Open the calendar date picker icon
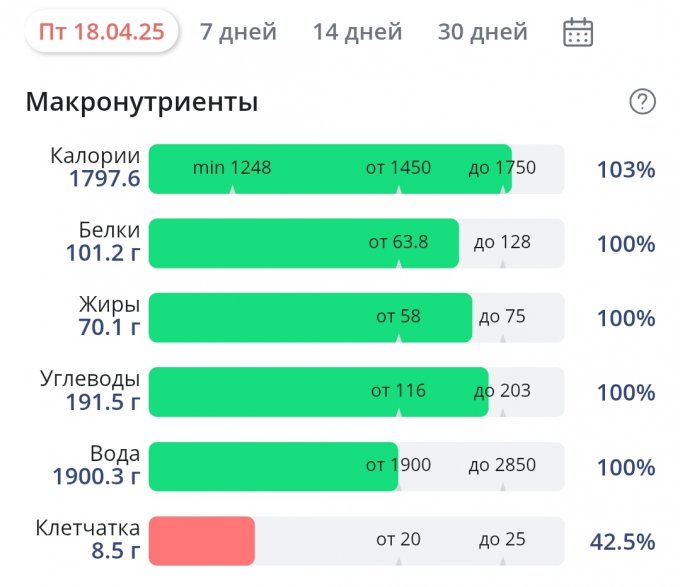 pos(578,32)
